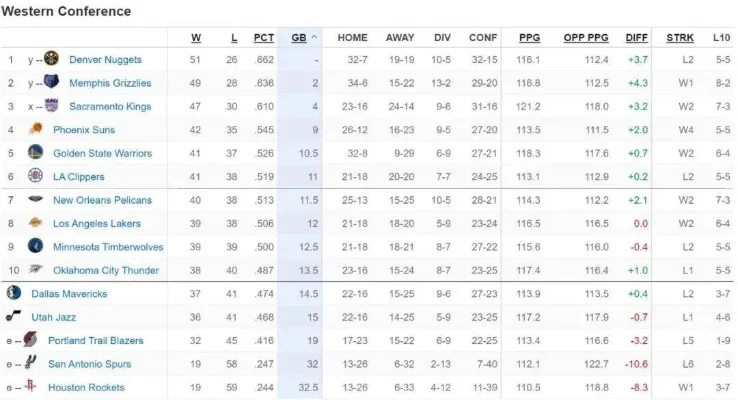
Task: Open the Los Angeles Lakers team link
Action: pyautogui.click(x=96, y=224)
